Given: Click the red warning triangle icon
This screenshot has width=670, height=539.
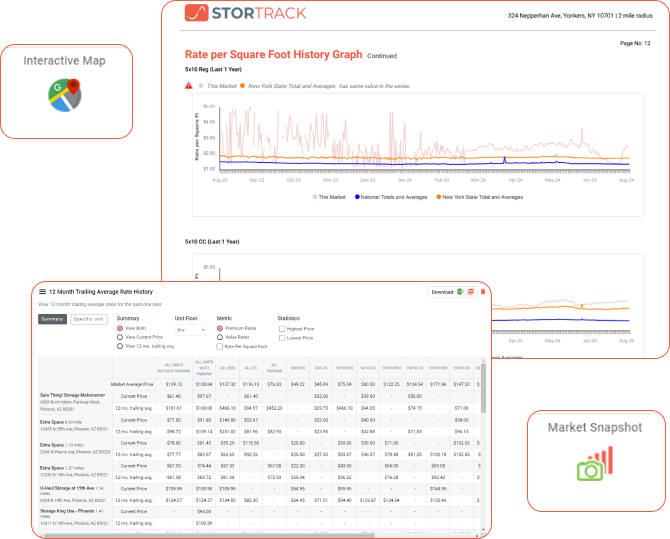Looking at the screenshot, I should [x=189, y=86].
